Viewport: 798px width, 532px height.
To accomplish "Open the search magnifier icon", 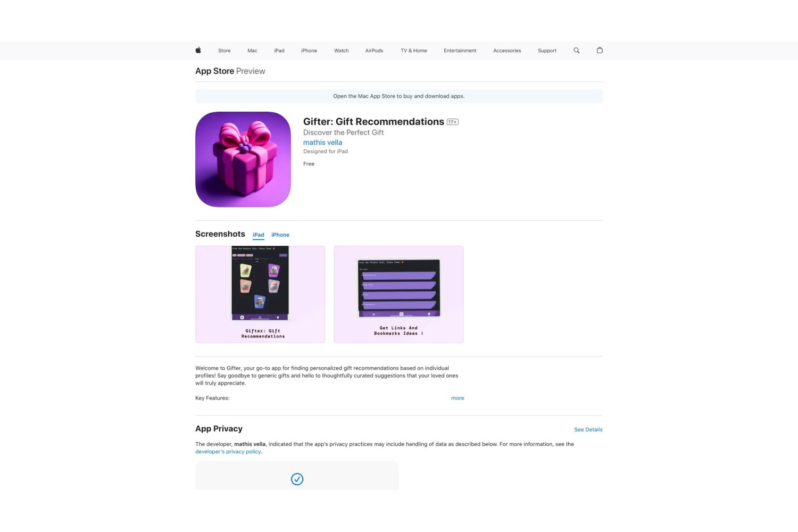I will click(576, 51).
